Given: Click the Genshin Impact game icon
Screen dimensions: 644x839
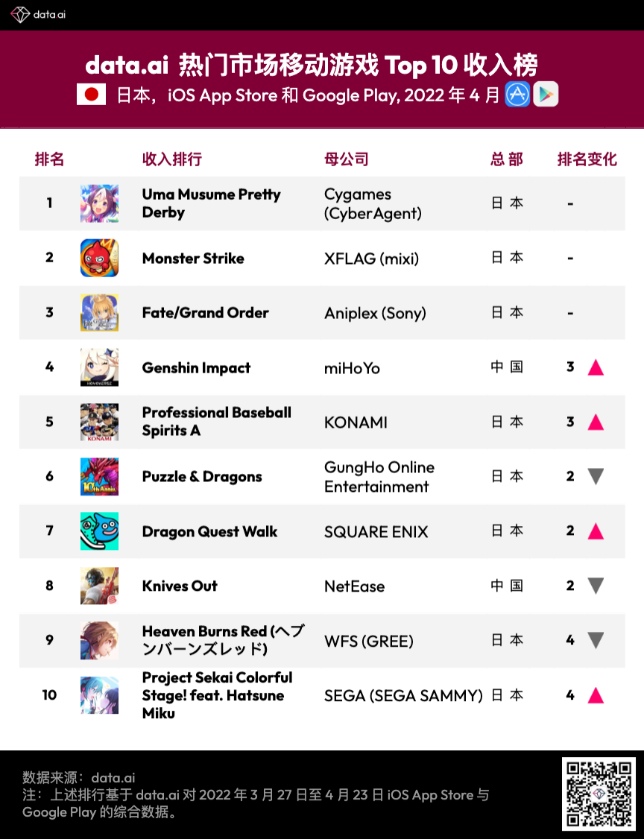Looking at the screenshot, I should coord(99,367).
